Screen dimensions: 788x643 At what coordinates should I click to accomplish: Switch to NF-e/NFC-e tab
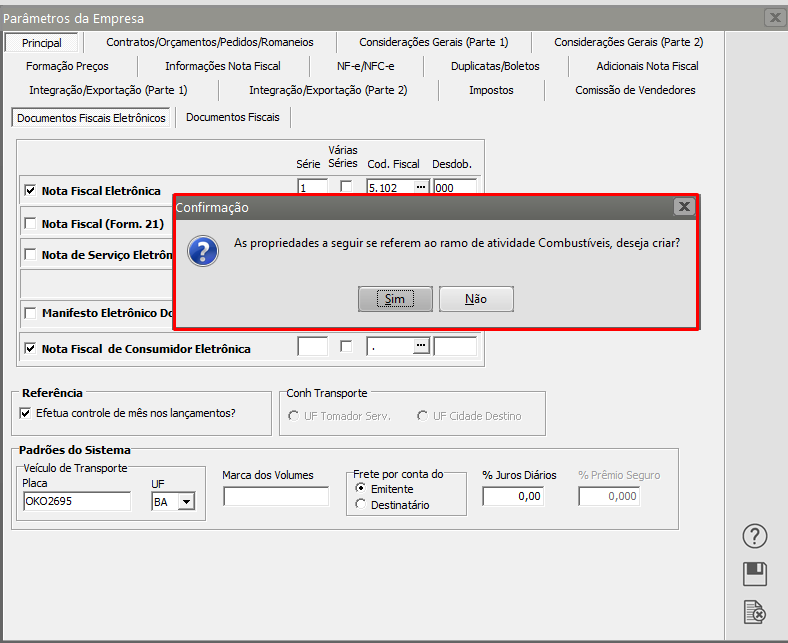point(365,66)
